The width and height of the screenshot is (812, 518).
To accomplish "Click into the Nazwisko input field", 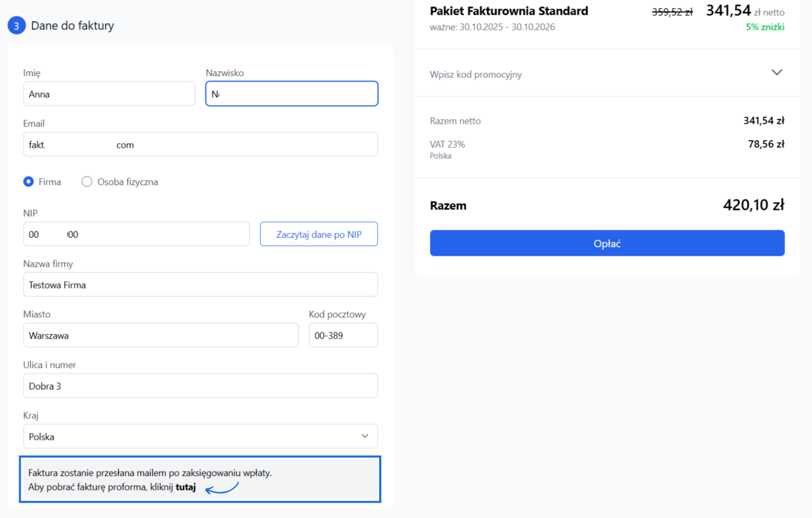I will point(291,94).
